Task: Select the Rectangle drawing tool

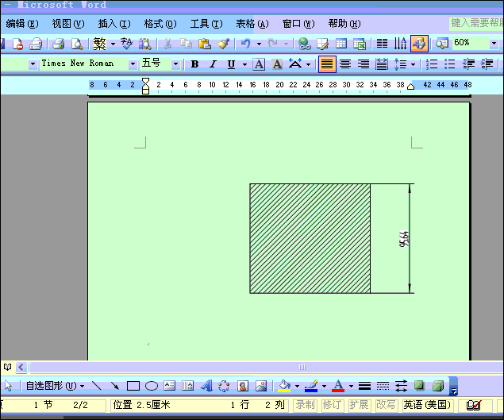Action: 133,386
